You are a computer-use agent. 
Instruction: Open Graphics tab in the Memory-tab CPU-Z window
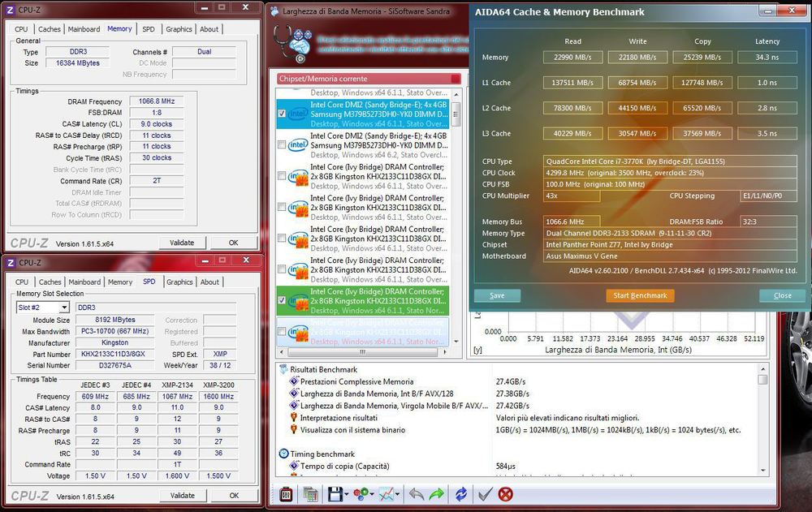tap(179, 29)
